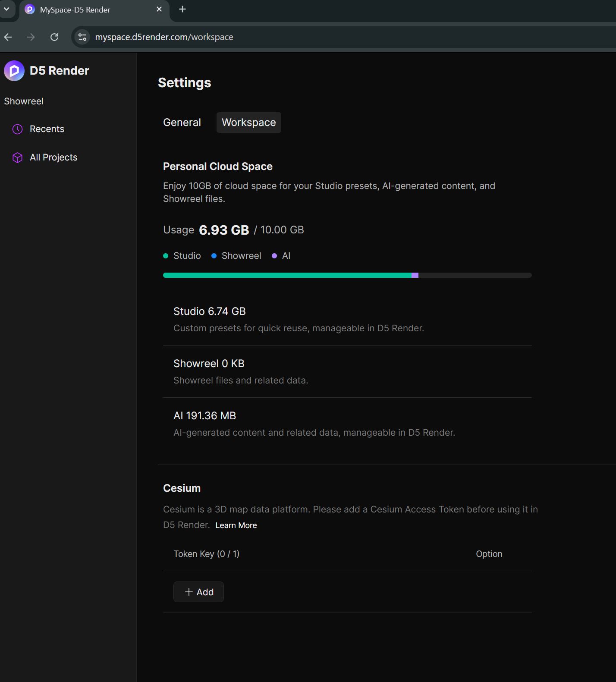The height and width of the screenshot is (682, 616).
Task: Select the Workspace settings tab
Action: [248, 123]
